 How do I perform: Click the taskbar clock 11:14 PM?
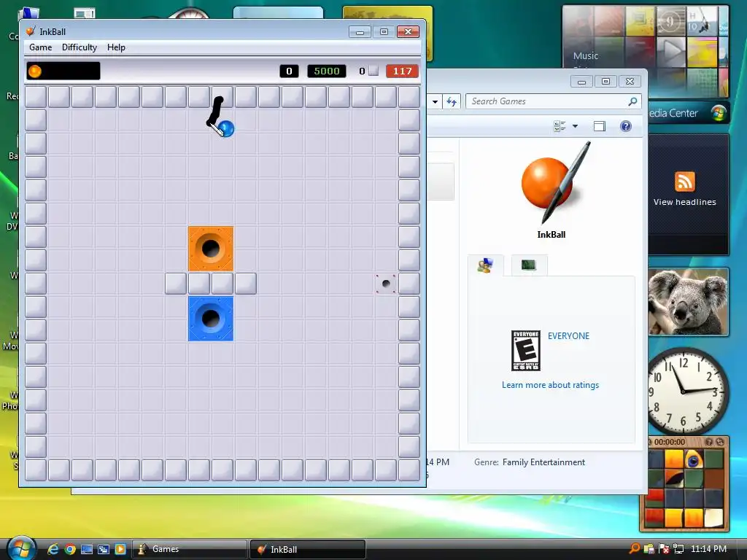coord(708,549)
